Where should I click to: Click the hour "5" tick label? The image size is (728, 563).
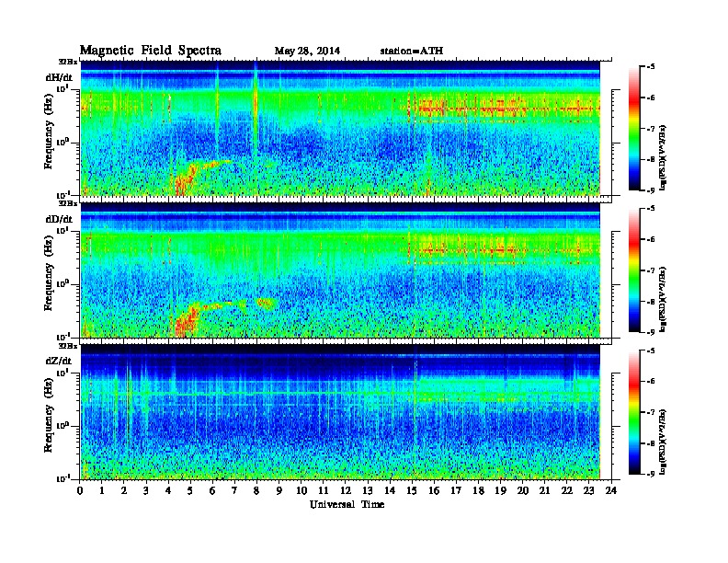190,491
